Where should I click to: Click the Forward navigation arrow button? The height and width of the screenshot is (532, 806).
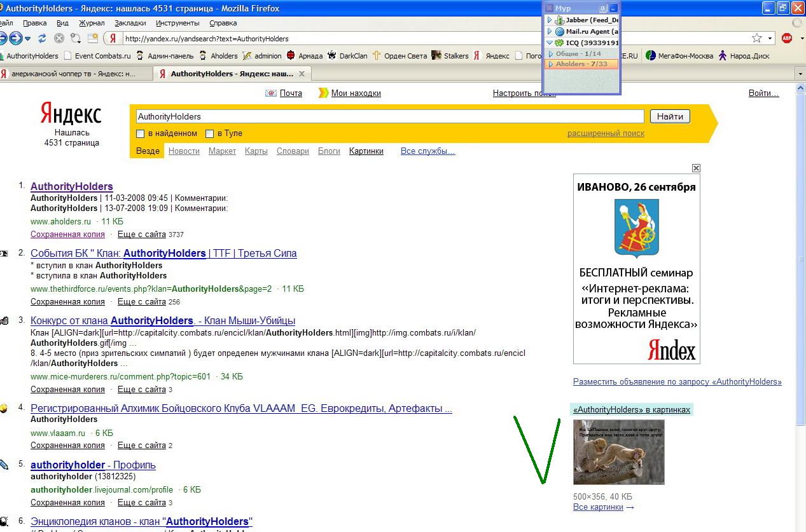coord(17,38)
